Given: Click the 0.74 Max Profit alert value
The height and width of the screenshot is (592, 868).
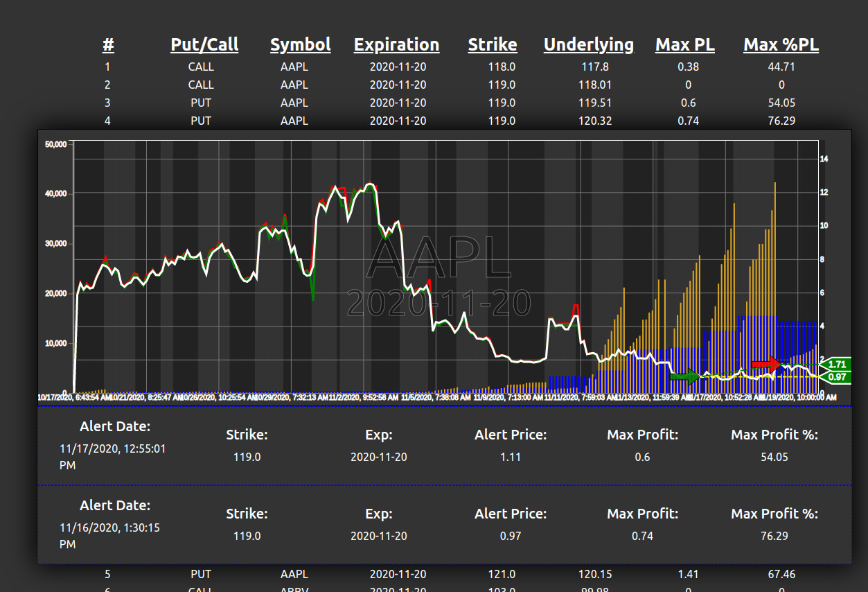Looking at the screenshot, I should coord(642,536).
